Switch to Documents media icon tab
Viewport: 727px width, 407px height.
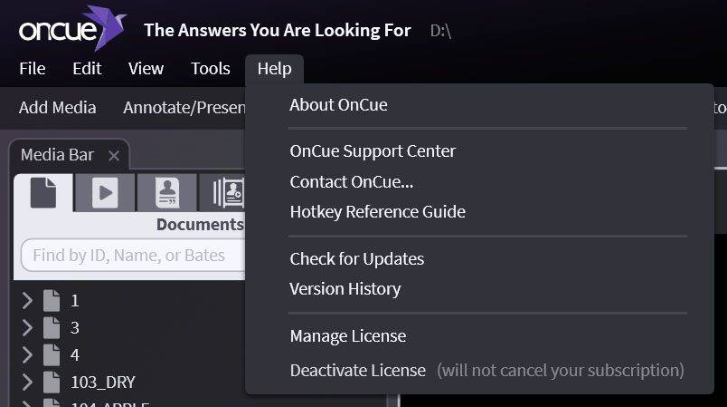[x=43, y=192]
